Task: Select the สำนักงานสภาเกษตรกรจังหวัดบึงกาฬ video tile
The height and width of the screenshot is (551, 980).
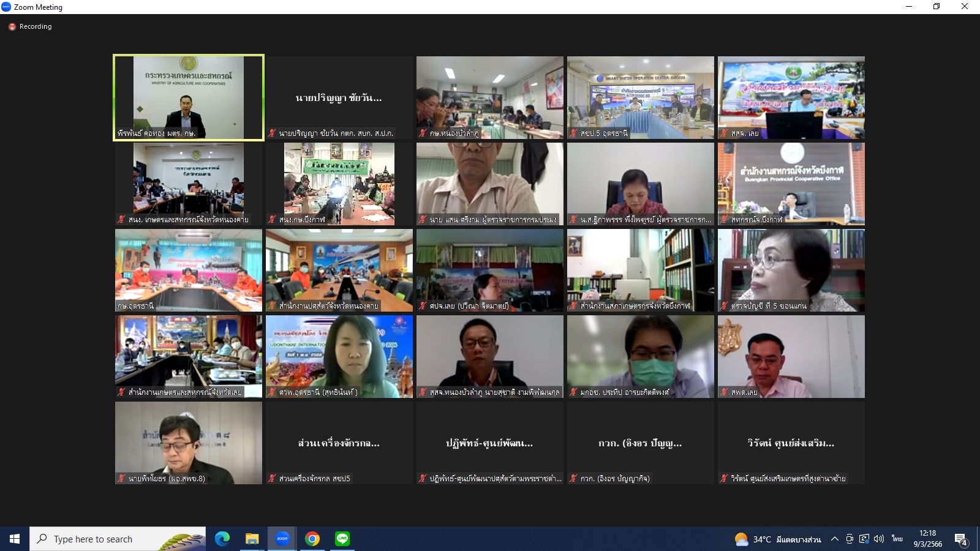Action: point(641,271)
